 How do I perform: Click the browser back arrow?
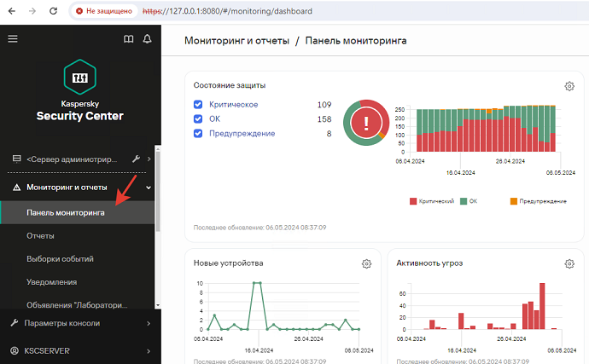coord(12,11)
